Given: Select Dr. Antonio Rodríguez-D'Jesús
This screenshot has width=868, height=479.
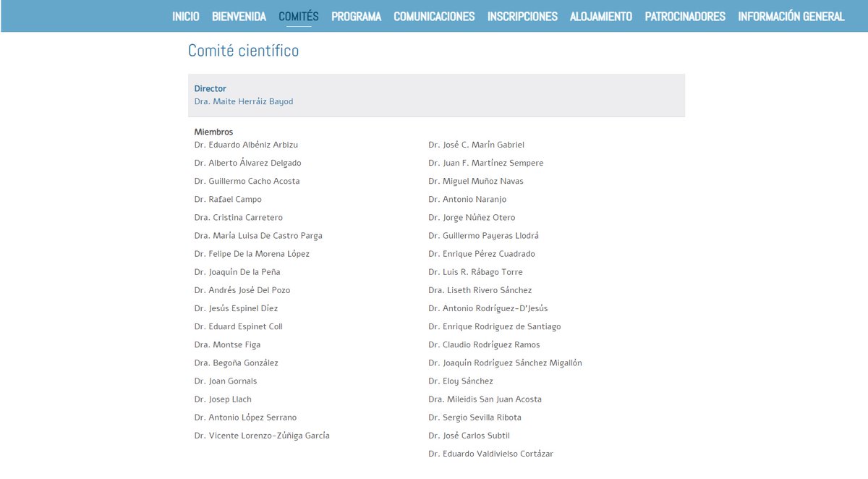Looking at the screenshot, I should [488, 308].
